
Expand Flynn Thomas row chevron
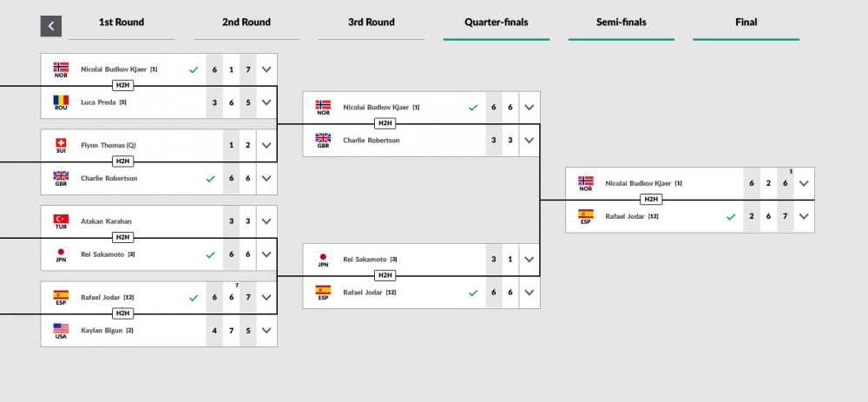pyautogui.click(x=266, y=146)
